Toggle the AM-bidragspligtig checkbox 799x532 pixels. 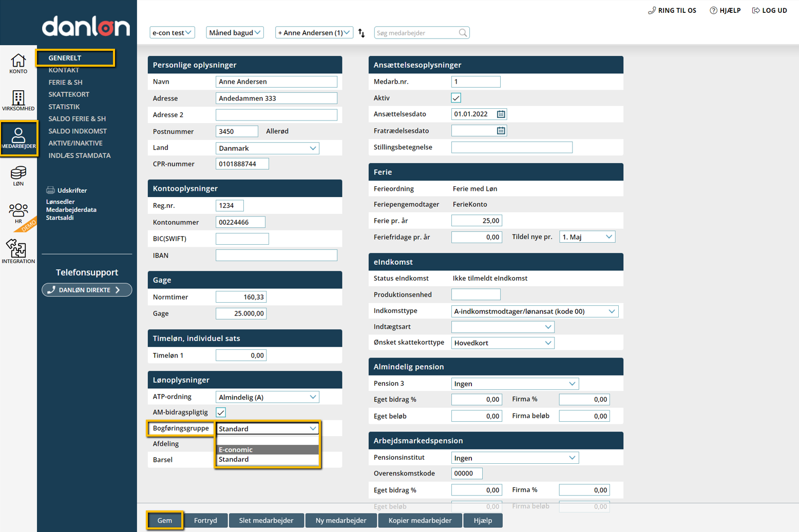(x=221, y=412)
